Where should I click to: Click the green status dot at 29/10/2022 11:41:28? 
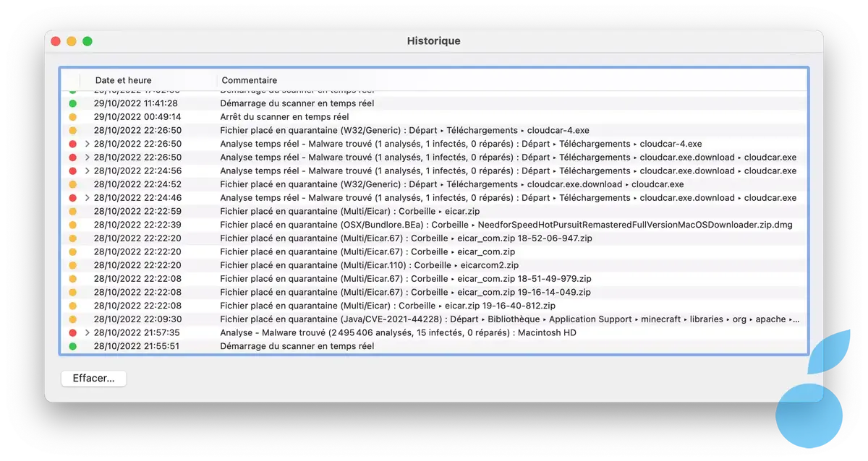pyautogui.click(x=72, y=103)
